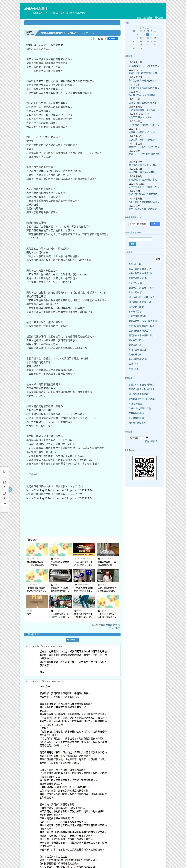Collapse the floating sidebar with the blue arrow
The image size is (186, 868).
click(x=10, y=489)
